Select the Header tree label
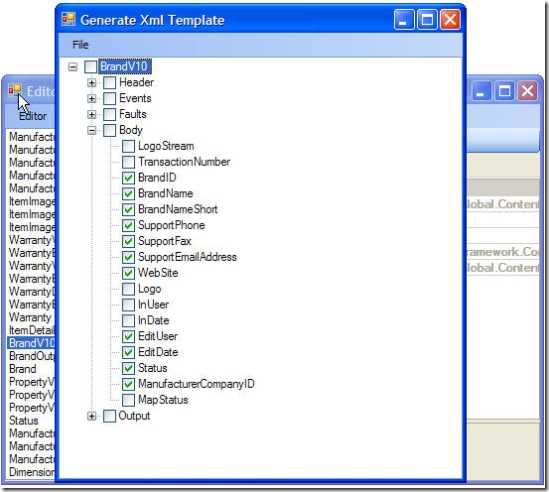The width and height of the screenshot is (549, 492). 137,82
